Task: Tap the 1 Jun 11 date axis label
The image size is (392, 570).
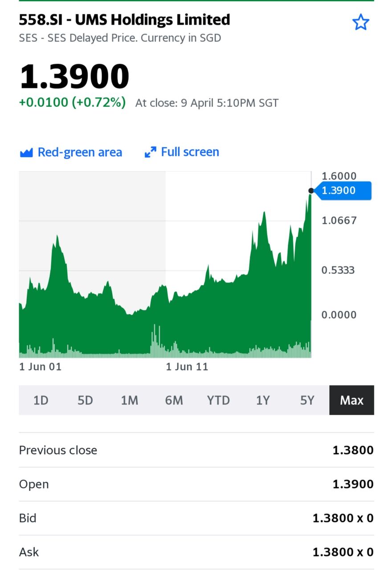Action: coord(187,367)
